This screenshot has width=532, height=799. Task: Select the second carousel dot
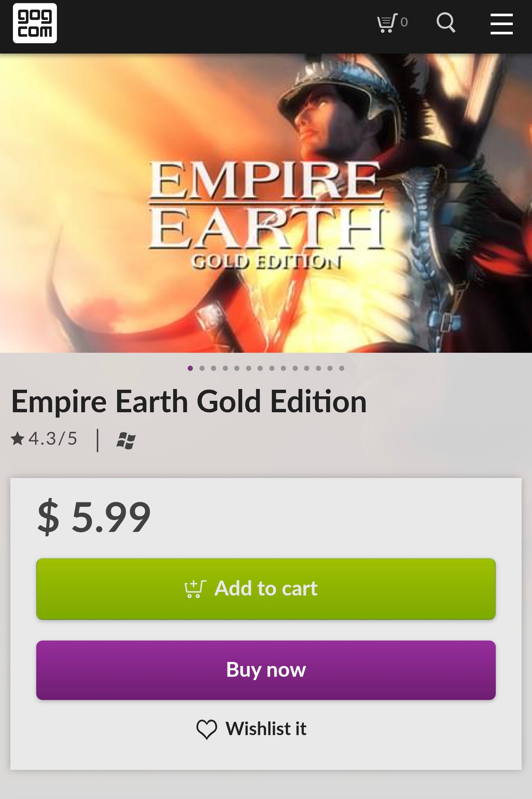[x=202, y=368]
